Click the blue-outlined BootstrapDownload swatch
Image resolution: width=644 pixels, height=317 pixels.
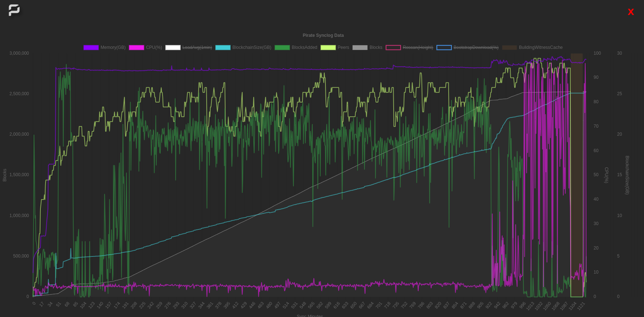click(x=444, y=47)
